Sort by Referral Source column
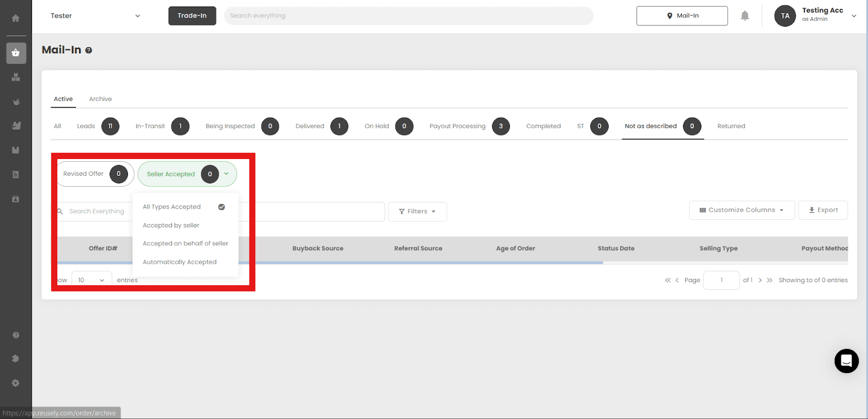This screenshot has height=419, width=868. 418,249
